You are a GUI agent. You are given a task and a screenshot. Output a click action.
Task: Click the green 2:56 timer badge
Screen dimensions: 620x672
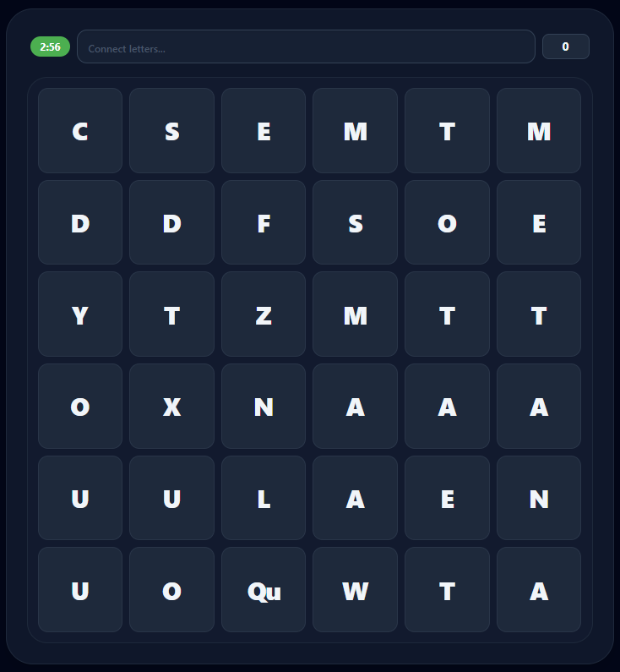click(x=50, y=47)
